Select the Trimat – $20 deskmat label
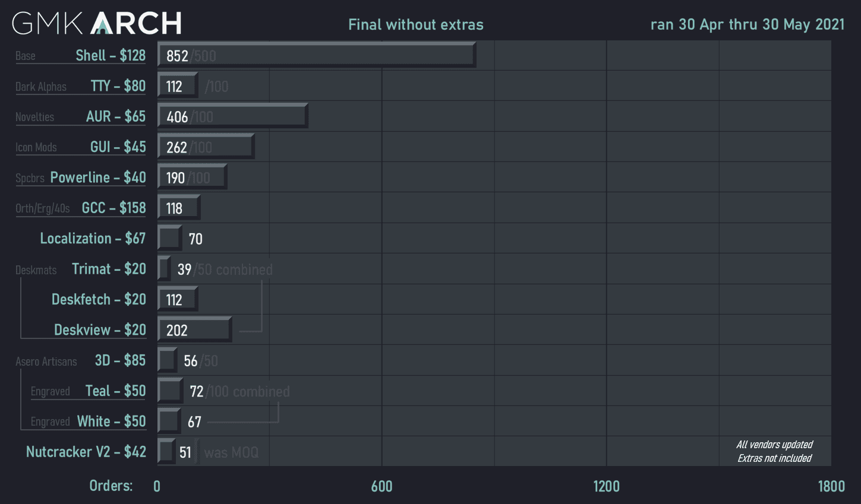 pos(109,269)
